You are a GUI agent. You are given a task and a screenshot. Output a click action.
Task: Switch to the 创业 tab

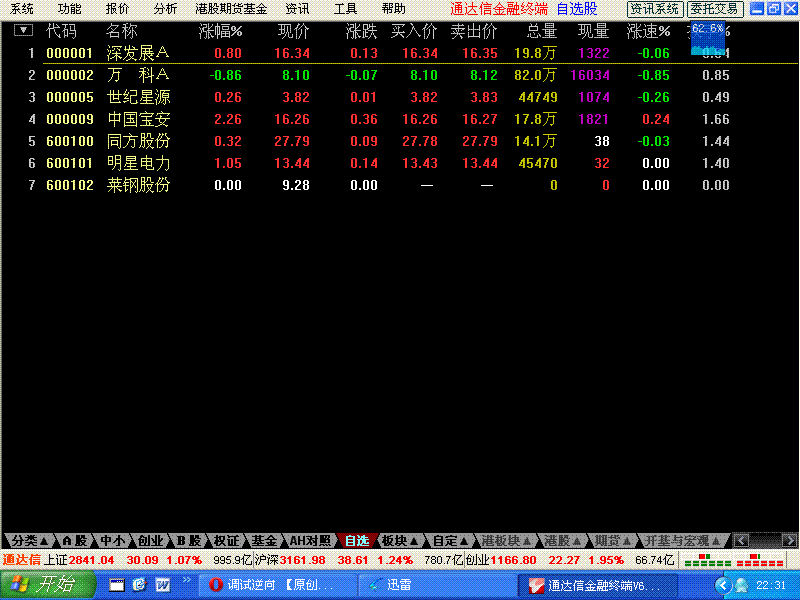coord(151,540)
